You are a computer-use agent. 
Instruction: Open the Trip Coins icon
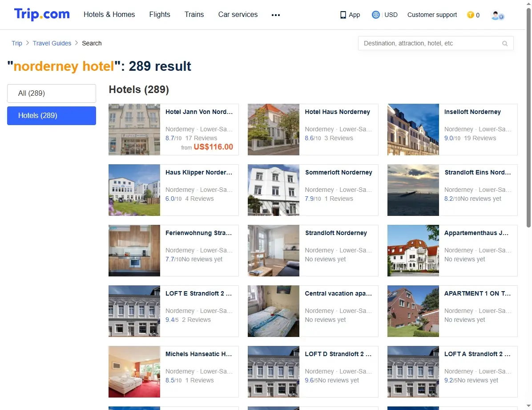pyautogui.click(x=470, y=15)
